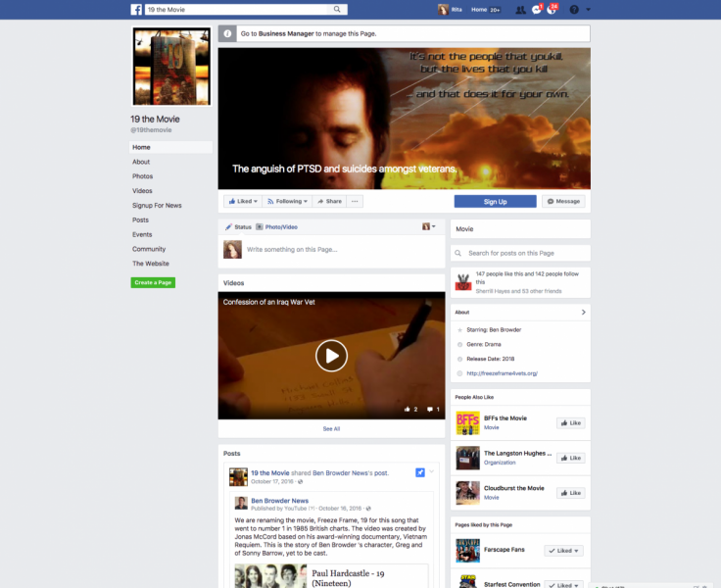Open the Liked dropdown under cover photo
The height and width of the screenshot is (588, 721).
click(x=243, y=202)
